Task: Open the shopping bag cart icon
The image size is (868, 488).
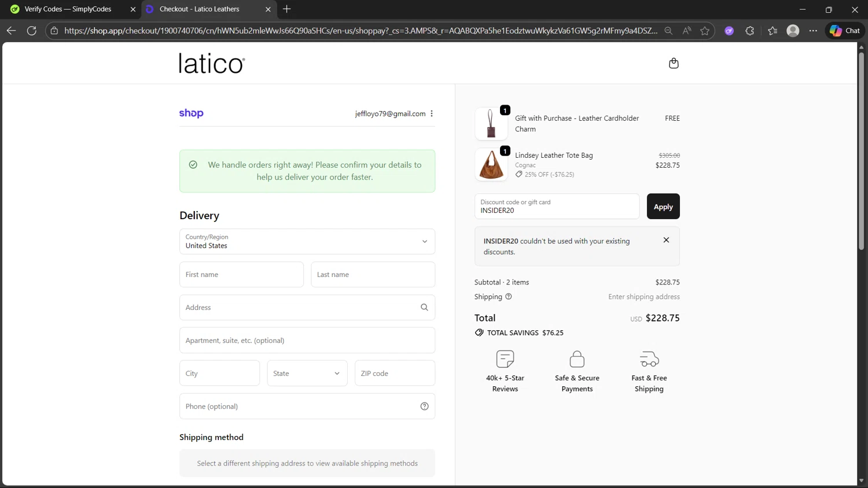Action: [674, 63]
